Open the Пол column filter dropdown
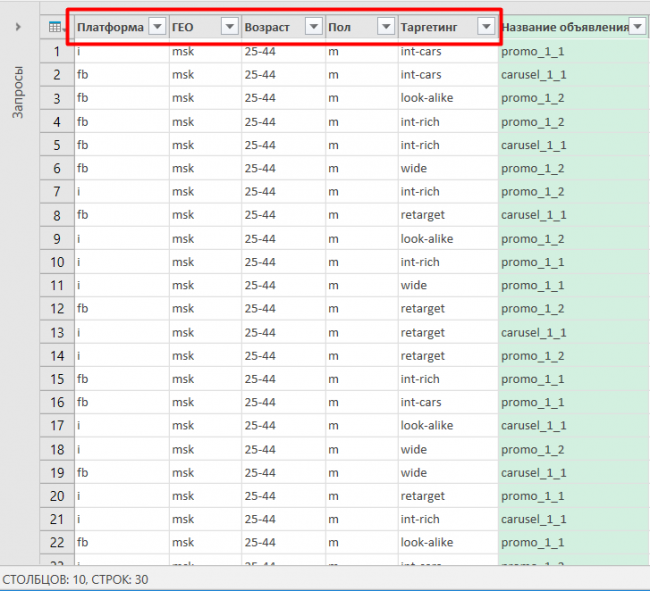The image size is (650, 591). [385, 27]
